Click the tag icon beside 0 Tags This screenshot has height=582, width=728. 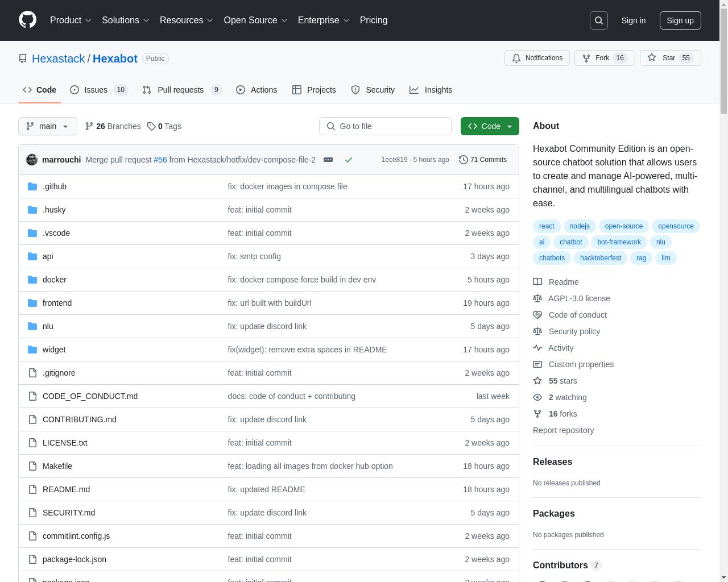[x=151, y=126]
